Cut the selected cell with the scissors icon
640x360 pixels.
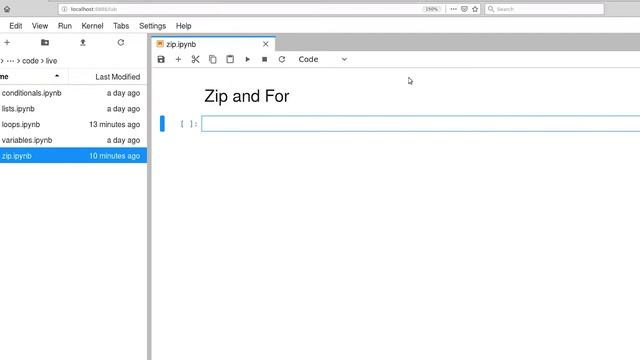(196, 59)
